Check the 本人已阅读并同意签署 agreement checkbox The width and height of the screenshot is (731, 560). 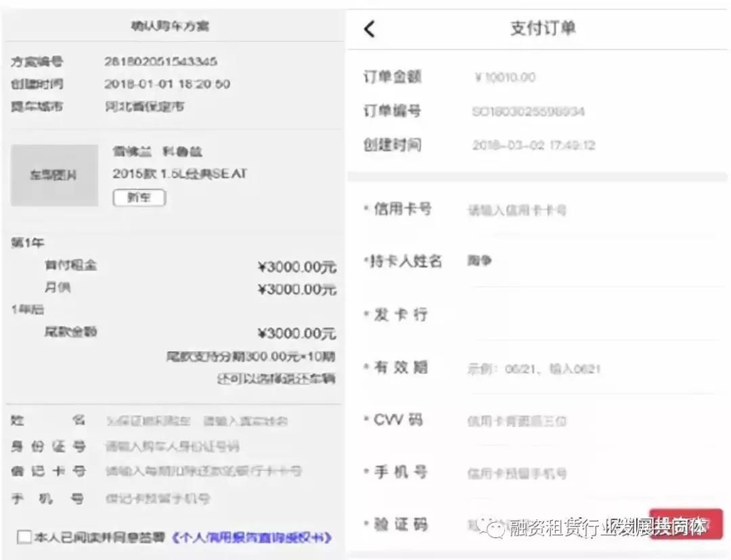pos(24,536)
